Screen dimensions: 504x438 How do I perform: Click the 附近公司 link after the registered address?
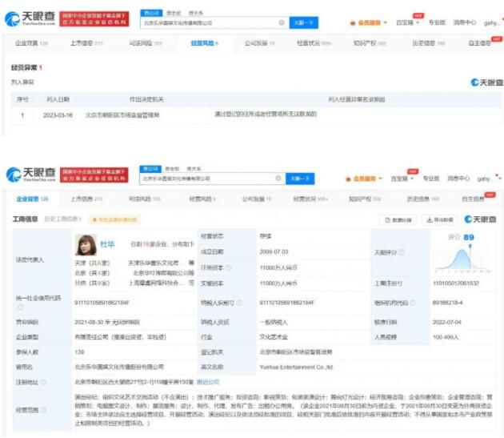(208, 382)
